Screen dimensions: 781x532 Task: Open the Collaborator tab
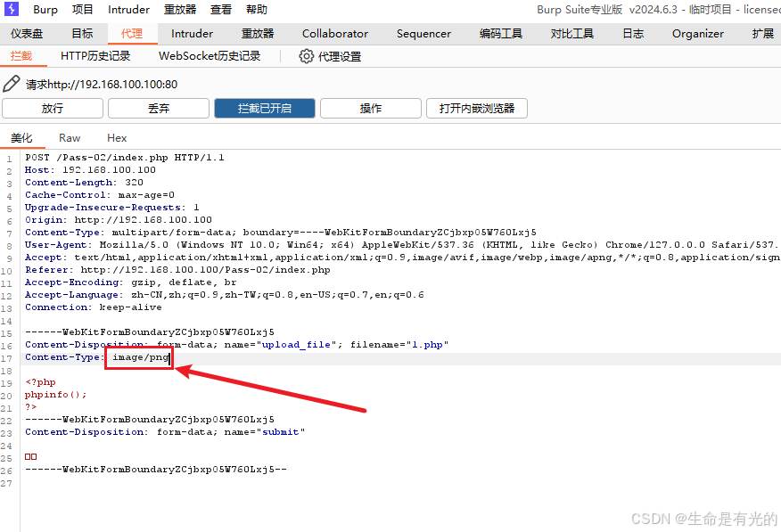coord(334,33)
